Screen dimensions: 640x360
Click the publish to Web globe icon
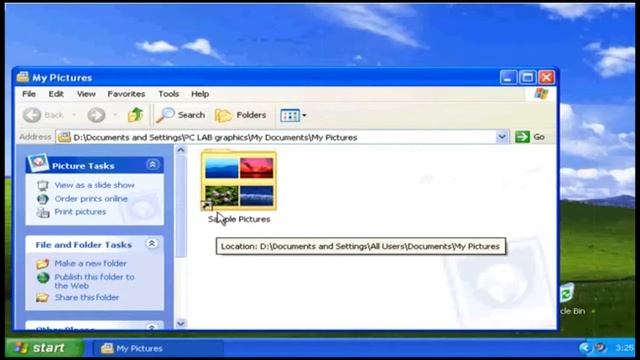(x=43, y=278)
